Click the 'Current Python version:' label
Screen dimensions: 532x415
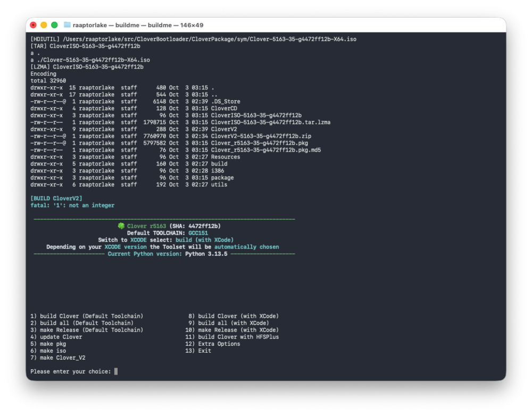(x=145, y=254)
